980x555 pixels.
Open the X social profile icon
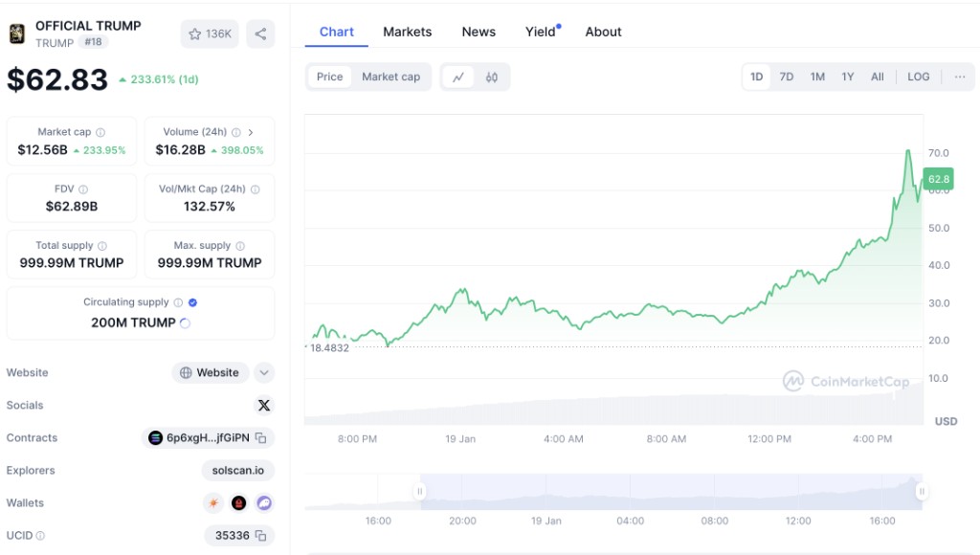pos(264,406)
